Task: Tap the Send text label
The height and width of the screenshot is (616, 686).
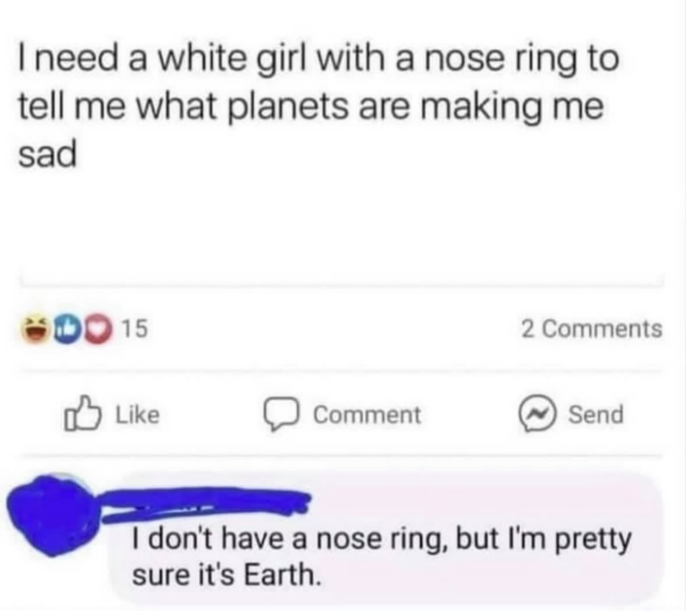Action: click(x=596, y=414)
